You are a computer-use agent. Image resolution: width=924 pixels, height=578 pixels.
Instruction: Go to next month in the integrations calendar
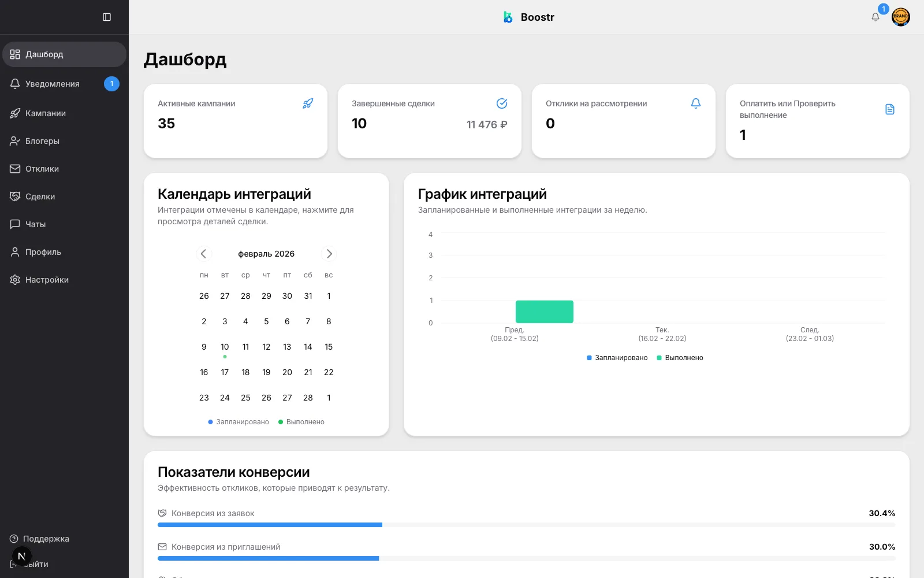click(329, 253)
